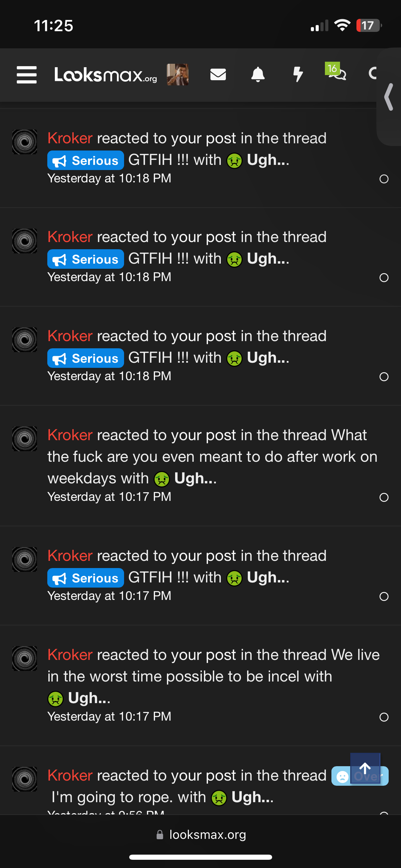Mark the top Kroker notification as read

coord(384,179)
